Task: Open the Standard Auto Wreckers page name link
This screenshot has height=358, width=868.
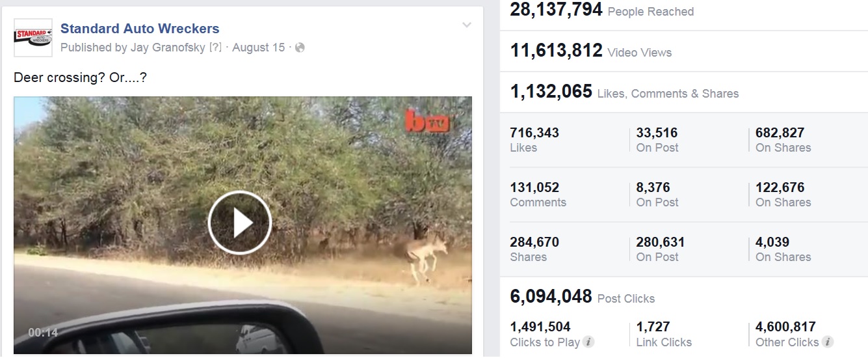Action: click(x=140, y=29)
